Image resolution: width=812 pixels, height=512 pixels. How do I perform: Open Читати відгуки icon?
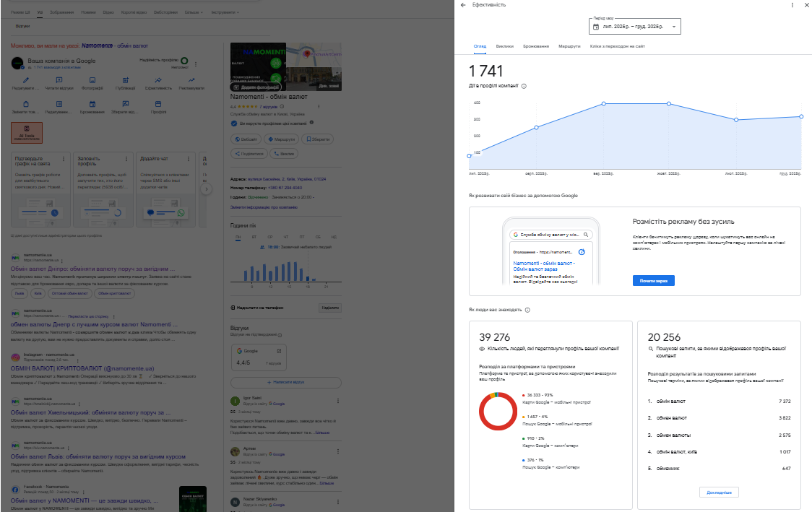tap(59, 80)
